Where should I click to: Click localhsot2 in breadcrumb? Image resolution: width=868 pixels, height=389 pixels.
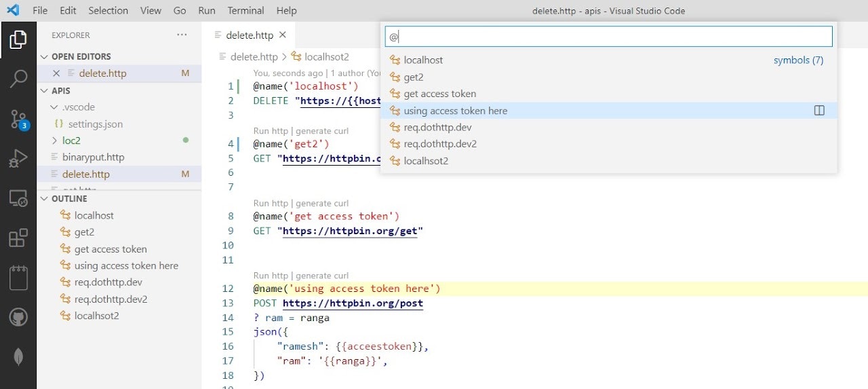(x=327, y=57)
